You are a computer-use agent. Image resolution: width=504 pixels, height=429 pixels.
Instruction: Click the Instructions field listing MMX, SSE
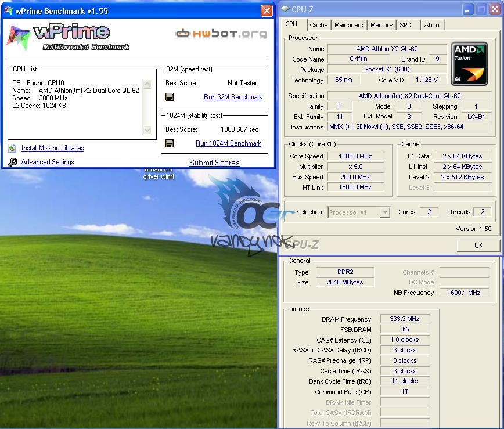point(409,127)
